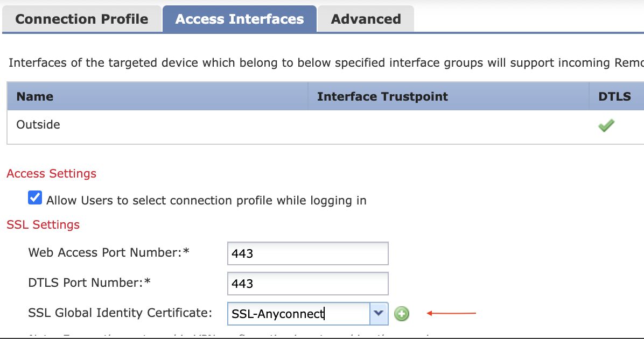Click the dropdown chevron for identity certificate
The image size is (644, 339).
(379, 314)
